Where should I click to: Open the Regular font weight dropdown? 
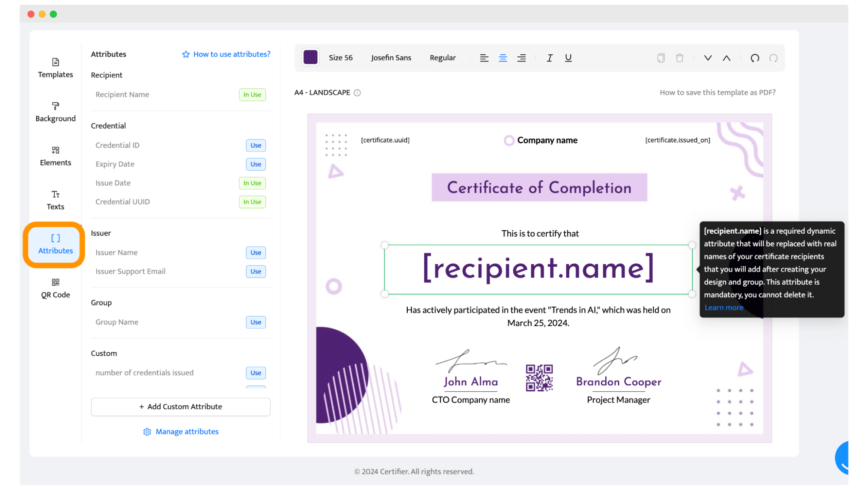pos(442,58)
